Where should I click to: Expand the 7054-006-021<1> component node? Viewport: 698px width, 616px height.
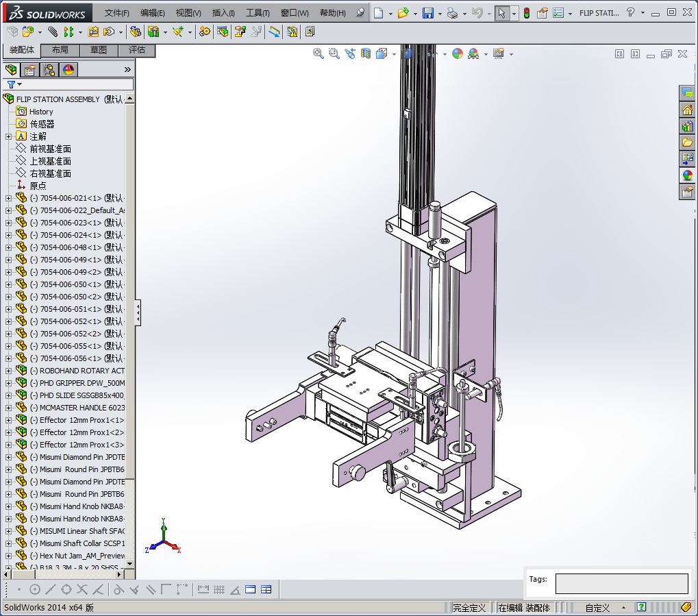pyautogui.click(x=8, y=198)
